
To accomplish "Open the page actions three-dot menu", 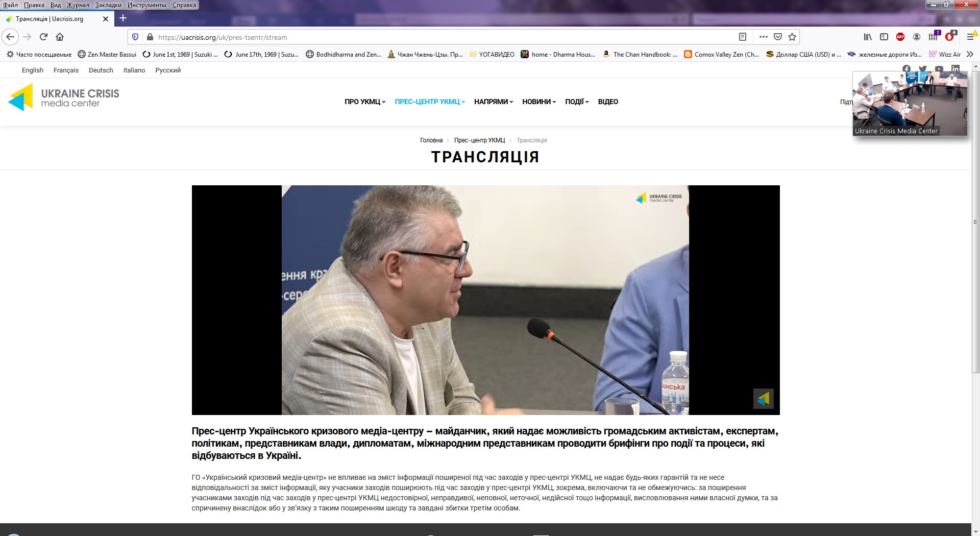I will [x=764, y=37].
